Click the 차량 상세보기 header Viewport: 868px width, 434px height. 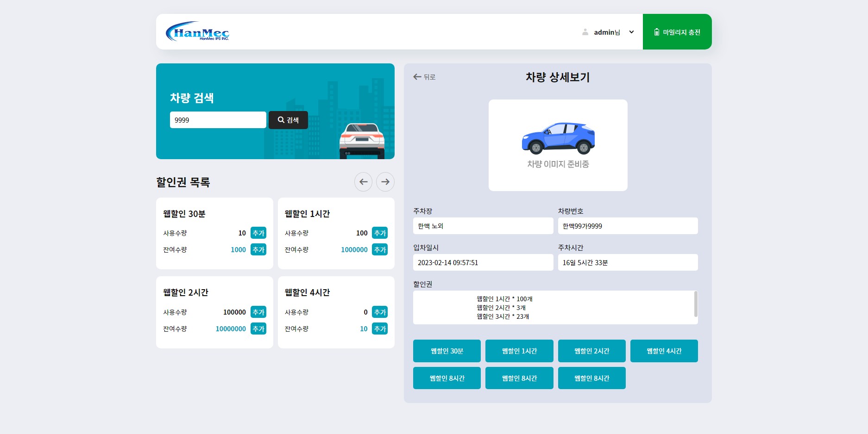coord(558,77)
